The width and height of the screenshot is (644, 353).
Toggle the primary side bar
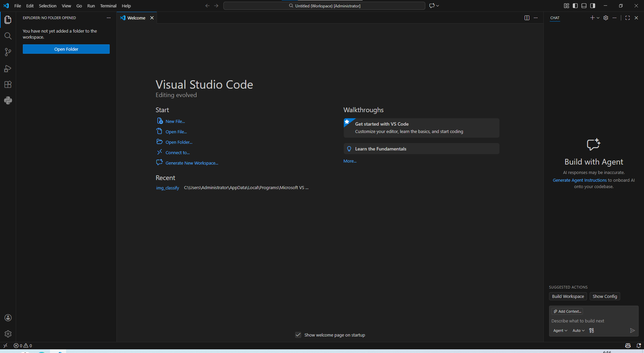pyautogui.click(x=575, y=6)
